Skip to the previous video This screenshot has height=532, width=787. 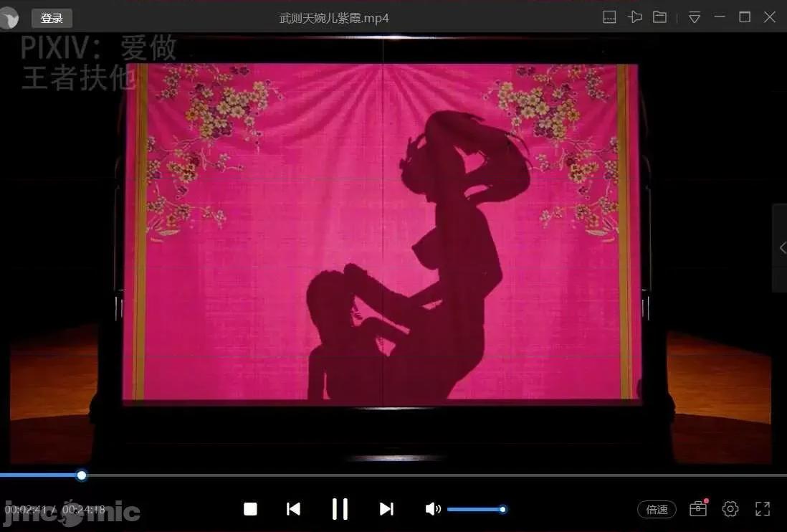pos(293,509)
